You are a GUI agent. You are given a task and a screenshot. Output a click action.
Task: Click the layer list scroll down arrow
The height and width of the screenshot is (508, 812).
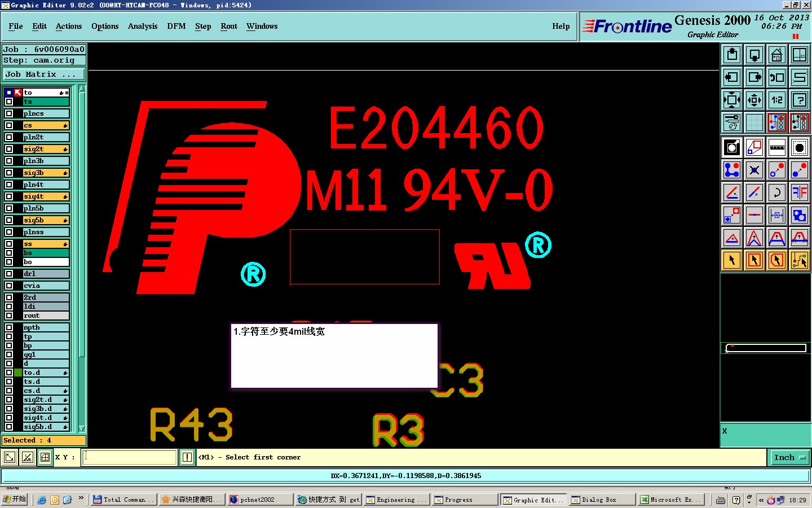(82, 428)
